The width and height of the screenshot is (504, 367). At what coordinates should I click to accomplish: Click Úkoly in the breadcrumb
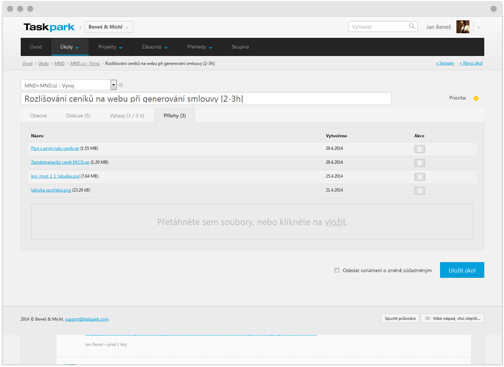[x=43, y=63]
